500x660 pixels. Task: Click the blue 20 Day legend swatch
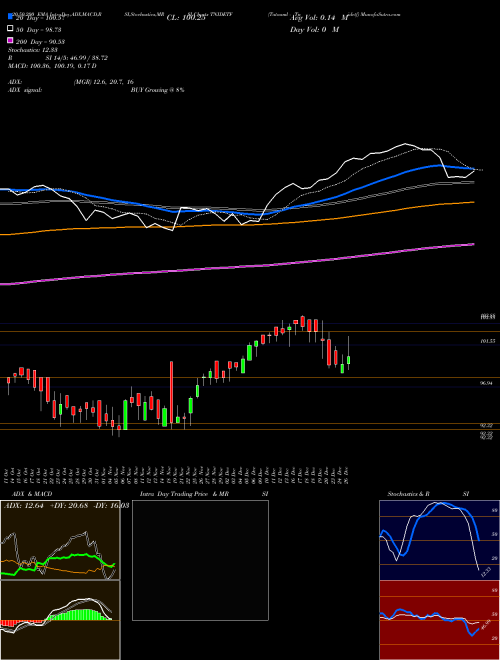tap(10, 17)
